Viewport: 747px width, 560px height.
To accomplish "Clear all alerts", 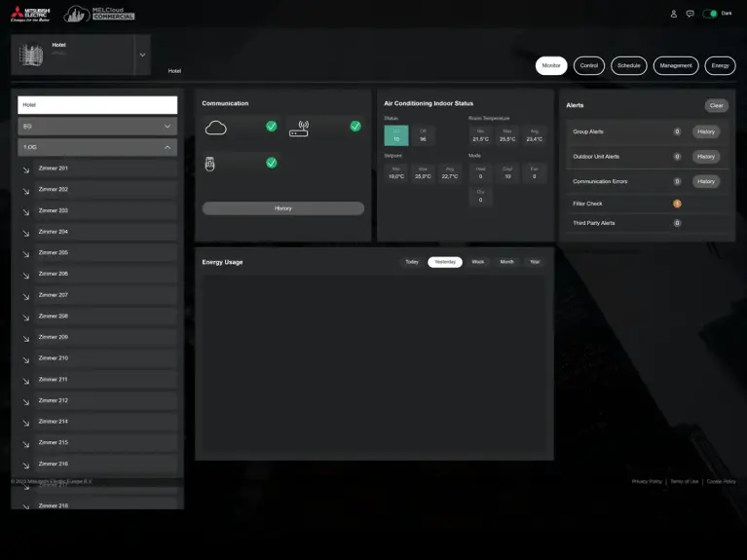I will pos(716,105).
